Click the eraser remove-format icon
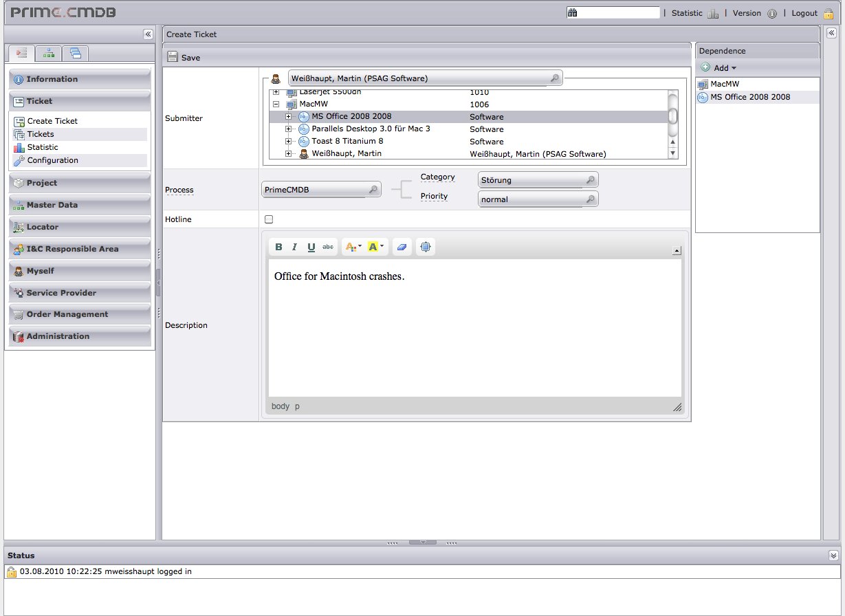Image resolution: width=845 pixels, height=616 pixels. click(403, 247)
